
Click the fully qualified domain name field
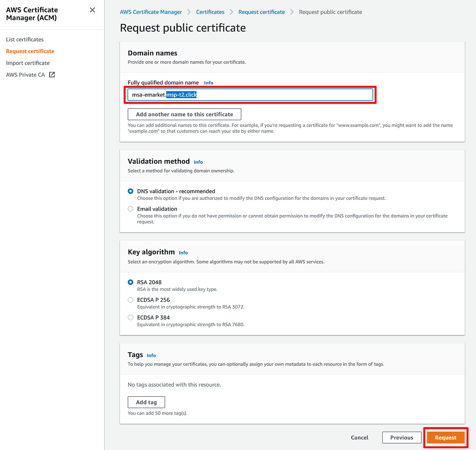pyautogui.click(x=250, y=95)
